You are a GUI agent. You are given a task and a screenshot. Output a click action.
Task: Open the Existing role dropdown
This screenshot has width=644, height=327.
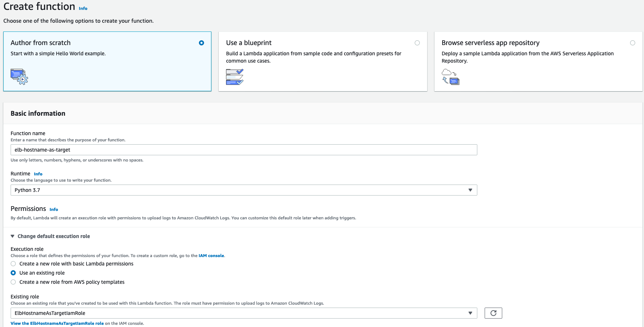pos(244,313)
